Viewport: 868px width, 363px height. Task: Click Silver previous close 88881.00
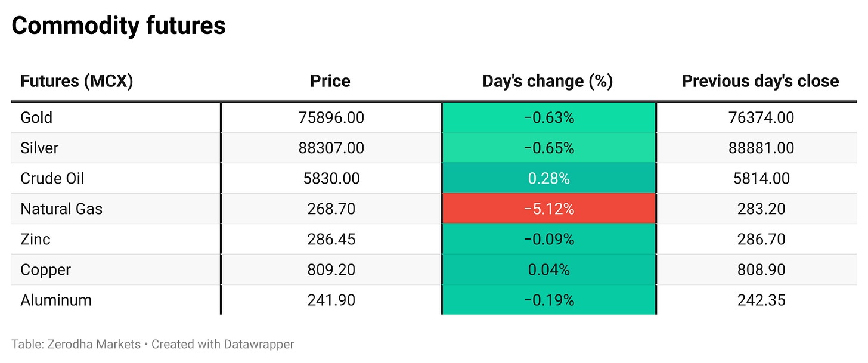point(761,148)
